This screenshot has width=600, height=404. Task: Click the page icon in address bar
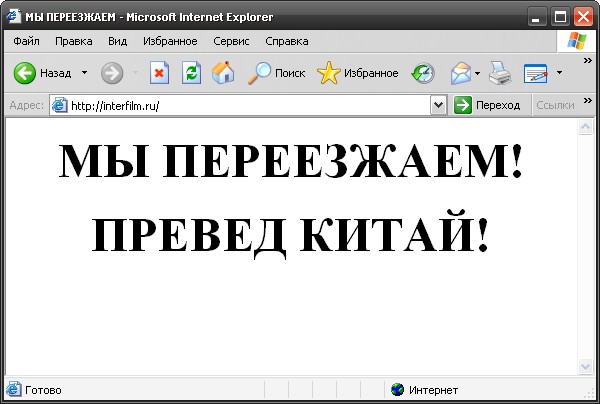point(60,105)
